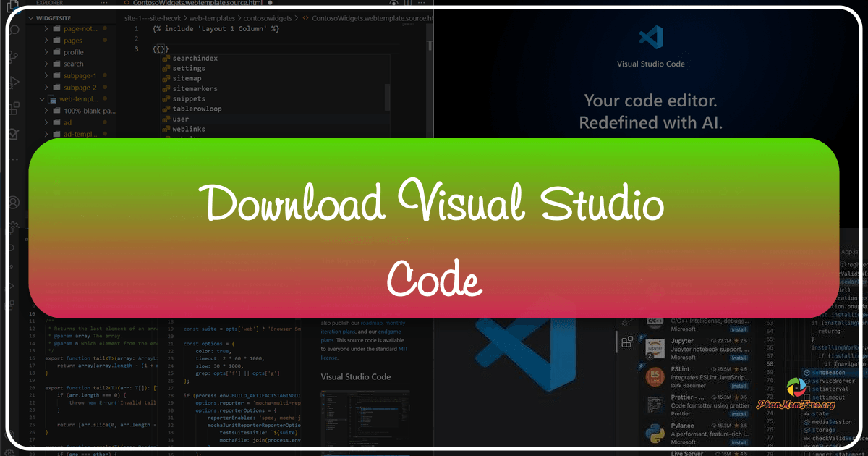Screen dimensions: 868x456
Task: Click the PhanMemFree.org logo
Action: click(x=795, y=388)
